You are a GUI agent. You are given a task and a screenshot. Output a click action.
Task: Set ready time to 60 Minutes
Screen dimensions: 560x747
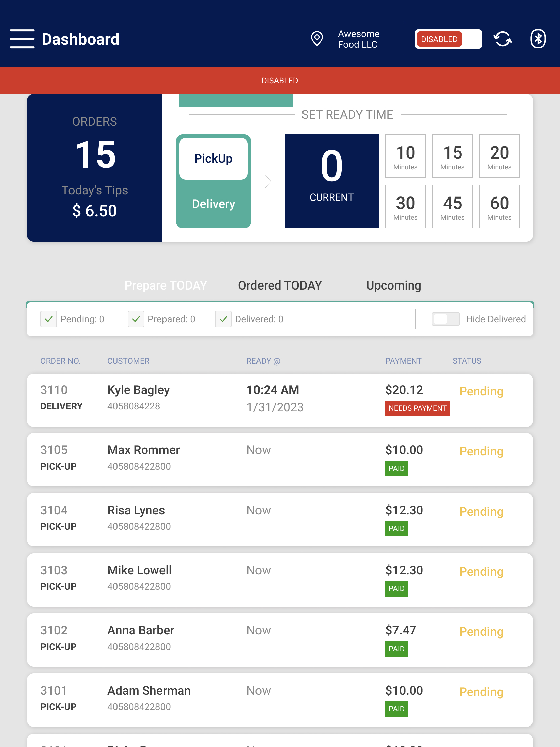tap(499, 207)
